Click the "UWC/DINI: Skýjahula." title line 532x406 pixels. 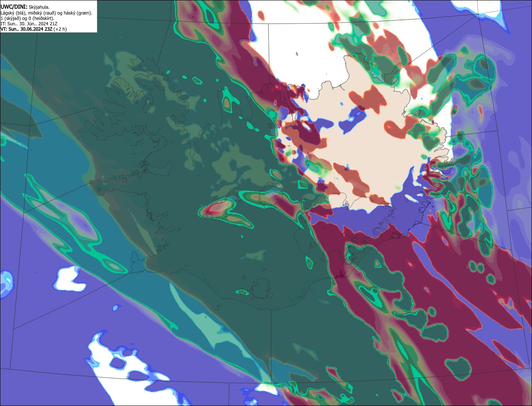pos(25,7)
